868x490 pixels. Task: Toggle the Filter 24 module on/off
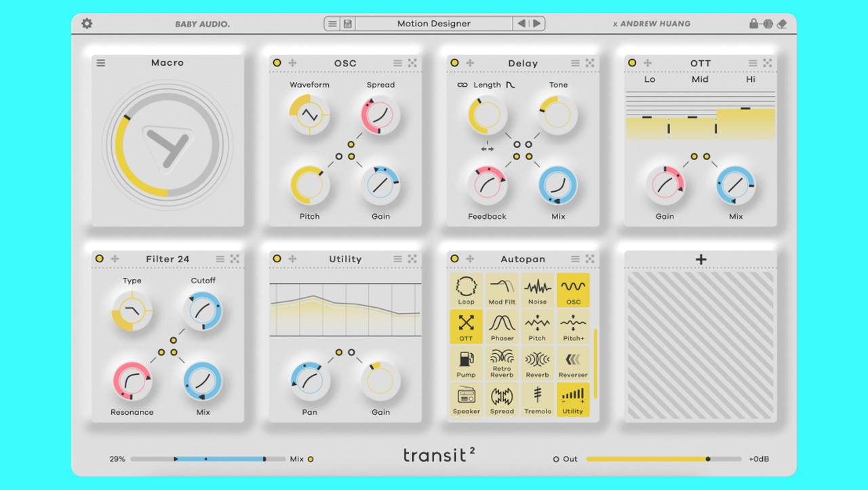click(x=99, y=259)
